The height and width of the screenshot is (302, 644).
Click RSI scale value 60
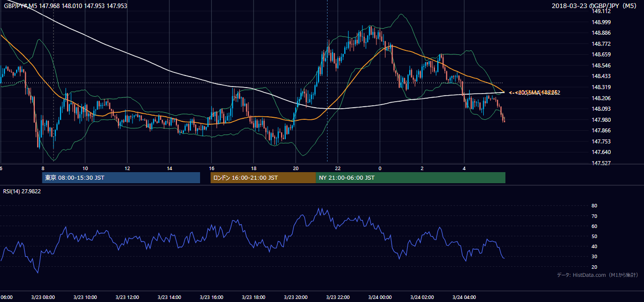click(594, 226)
